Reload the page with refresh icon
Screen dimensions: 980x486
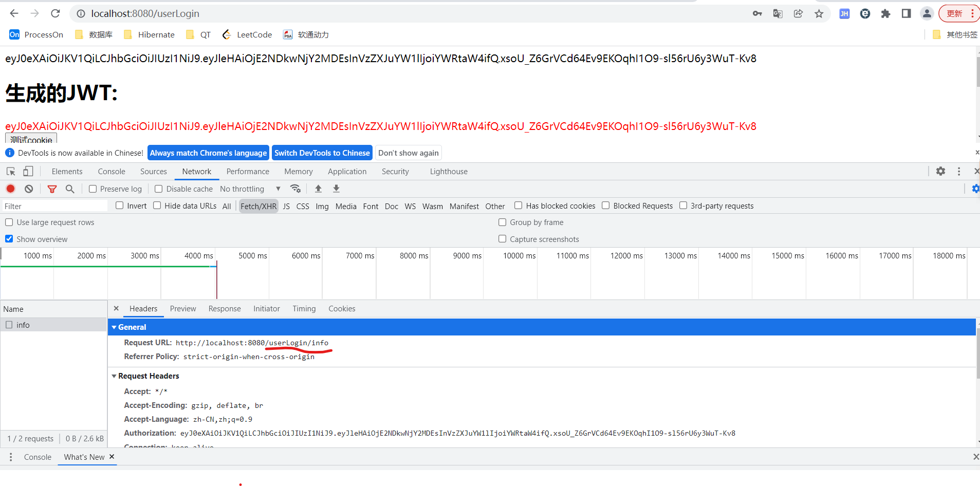tap(56, 13)
